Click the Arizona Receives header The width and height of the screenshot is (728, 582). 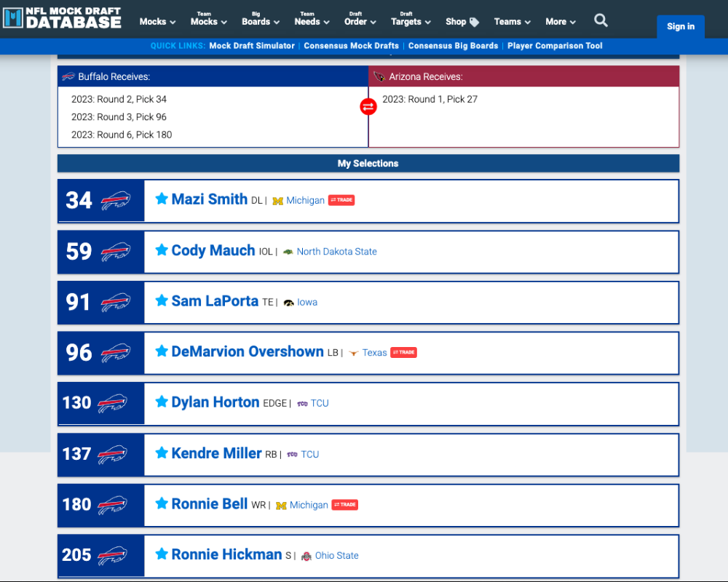click(x=523, y=76)
